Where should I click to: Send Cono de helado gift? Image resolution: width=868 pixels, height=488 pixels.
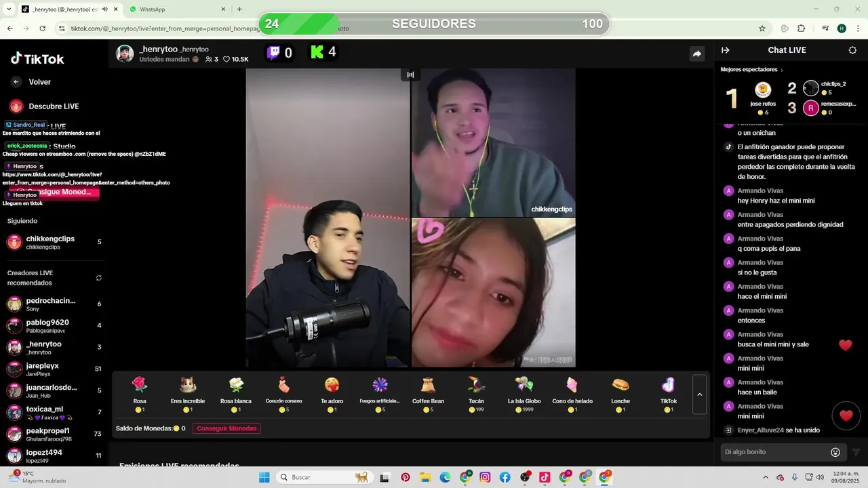pyautogui.click(x=572, y=394)
